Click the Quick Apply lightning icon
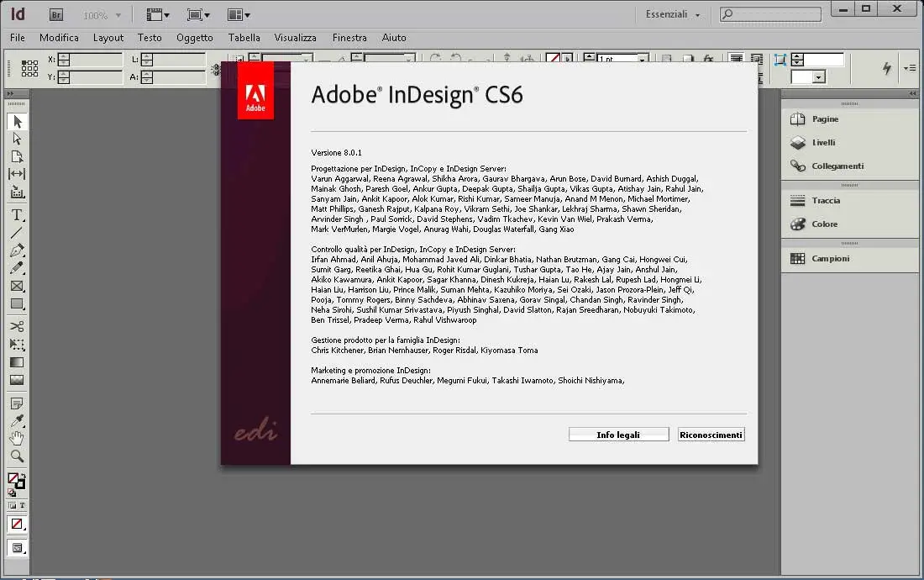The height and width of the screenshot is (580, 924). [x=887, y=68]
